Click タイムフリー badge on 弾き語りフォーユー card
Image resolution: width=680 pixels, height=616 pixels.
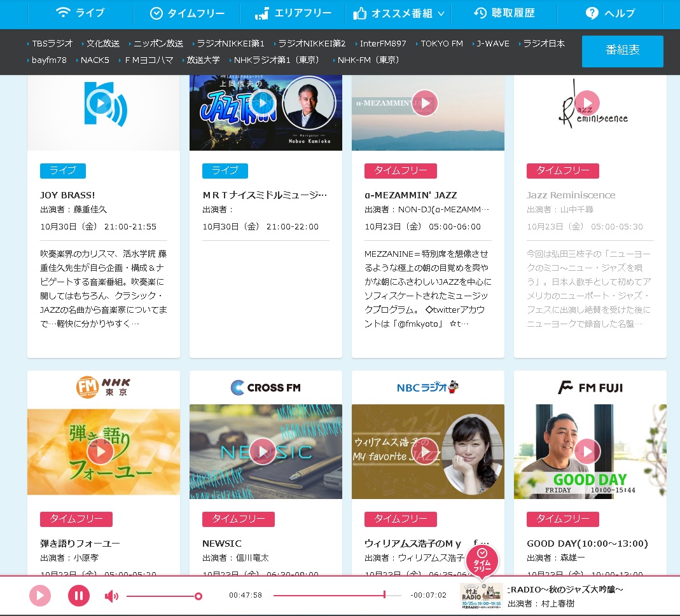pyautogui.click(x=76, y=519)
